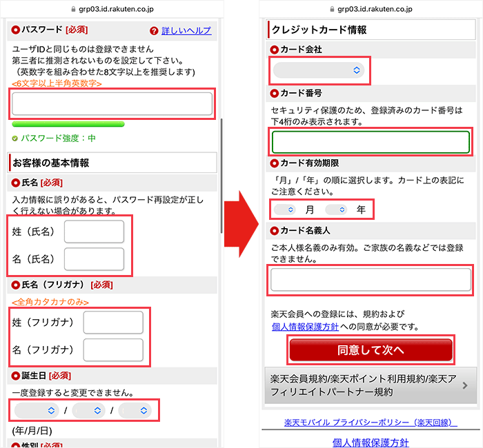The image size is (483, 448).
Task: Click the クレジットカード情報 section heading
Action: [x=319, y=30]
